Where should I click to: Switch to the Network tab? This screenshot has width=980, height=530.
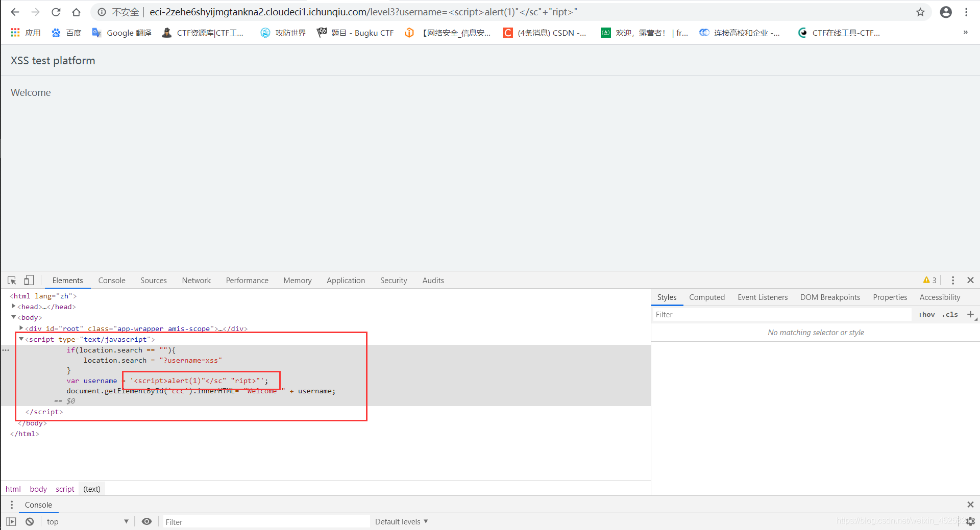197,280
